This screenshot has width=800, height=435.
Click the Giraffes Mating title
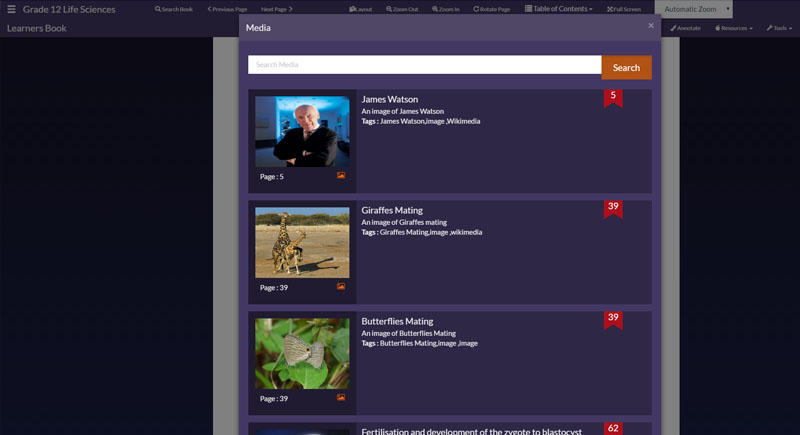(x=392, y=210)
